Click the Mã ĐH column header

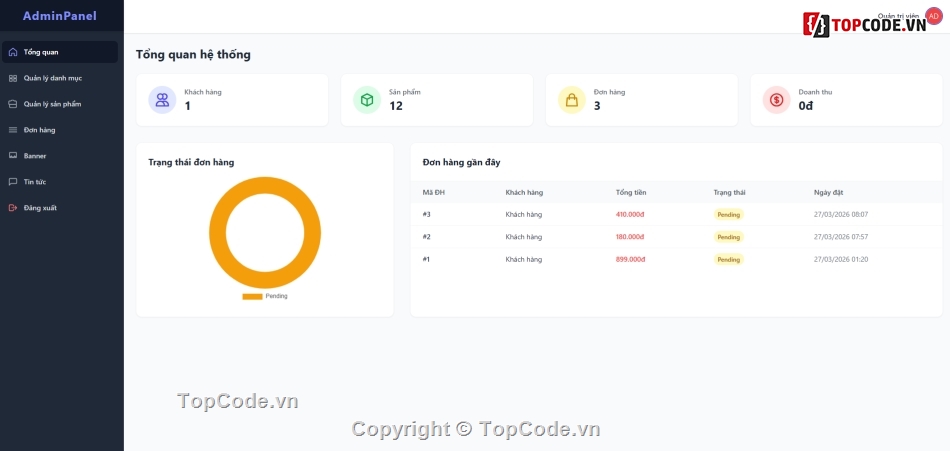click(x=434, y=193)
